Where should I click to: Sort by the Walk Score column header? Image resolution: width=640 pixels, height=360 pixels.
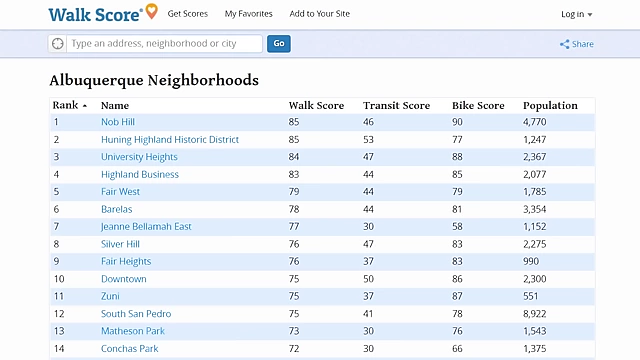pyautogui.click(x=316, y=106)
